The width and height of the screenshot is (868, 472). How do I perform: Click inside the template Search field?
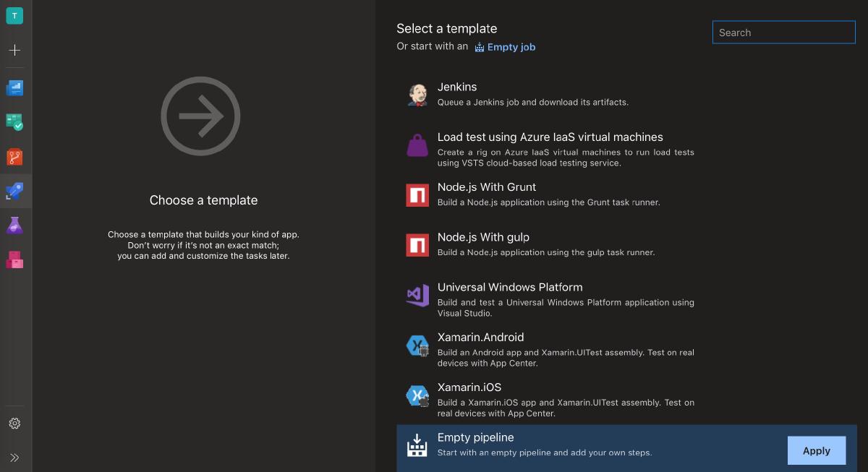pos(783,32)
